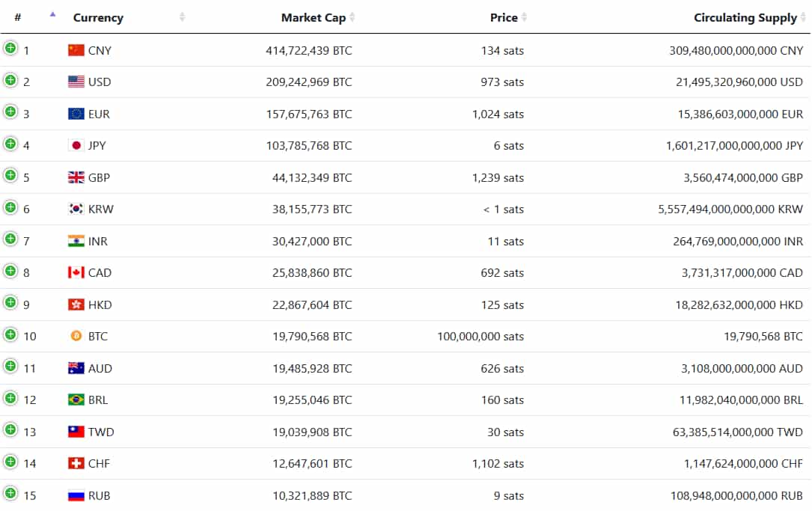Screen dimensions: 812x511
Task: Expand the USD row with its plus icon
Action: [x=10, y=79]
